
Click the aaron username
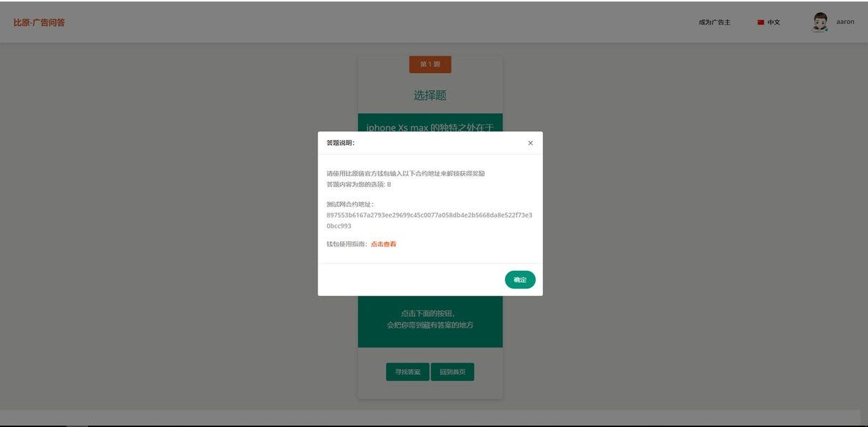pyautogui.click(x=845, y=22)
